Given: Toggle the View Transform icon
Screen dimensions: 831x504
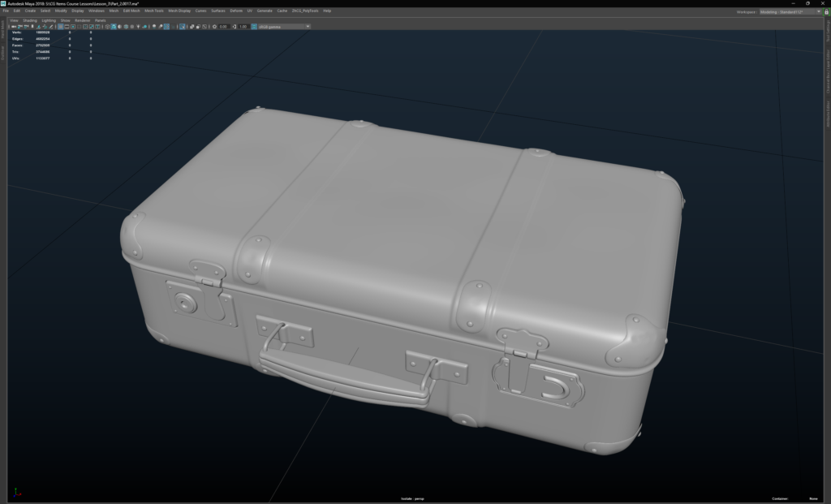Looking at the screenshot, I should click(x=254, y=27).
